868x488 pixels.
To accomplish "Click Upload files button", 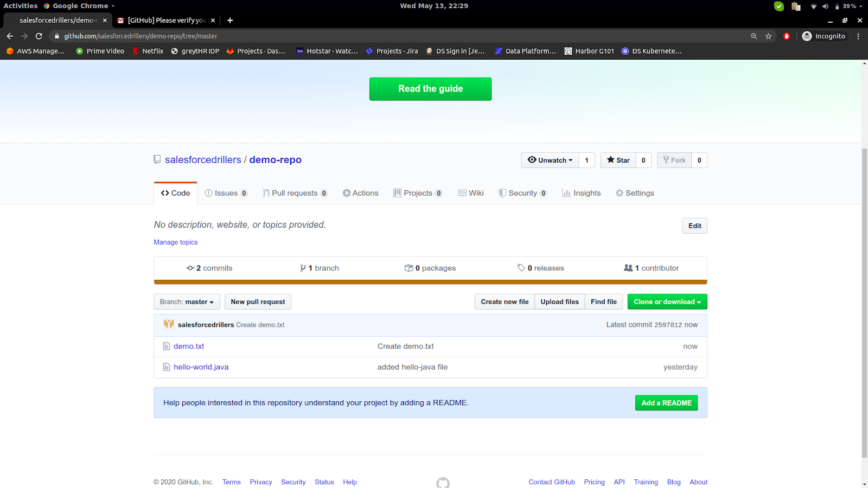I will pos(559,302).
